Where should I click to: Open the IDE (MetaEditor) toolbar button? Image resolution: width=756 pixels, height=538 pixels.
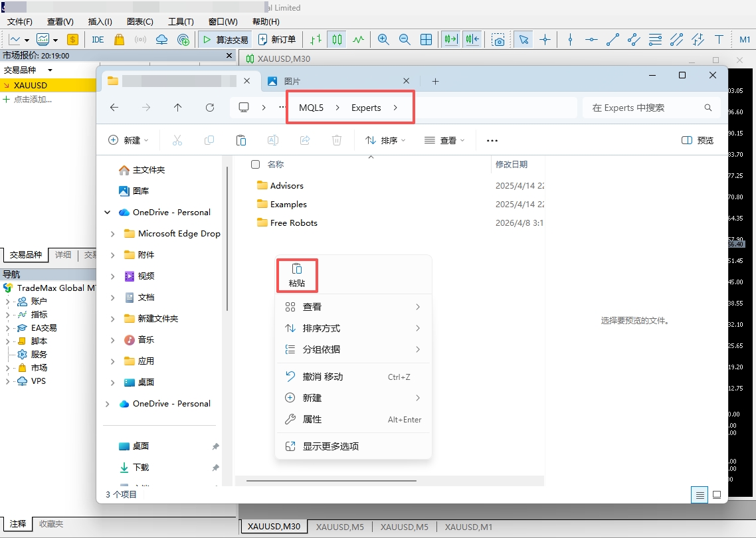98,40
